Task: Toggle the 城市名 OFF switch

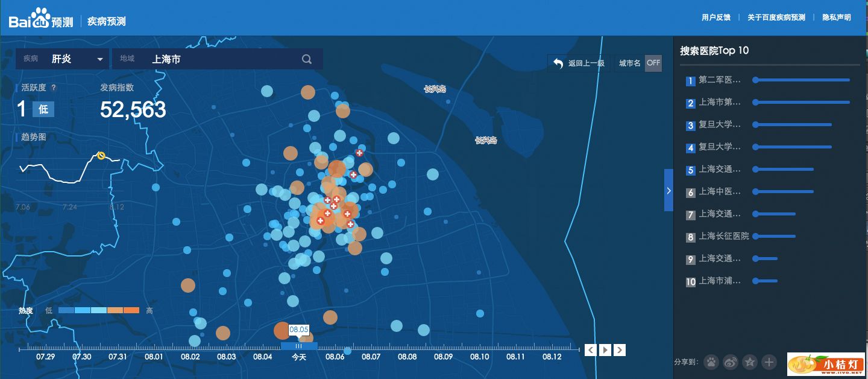Action: click(653, 63)
